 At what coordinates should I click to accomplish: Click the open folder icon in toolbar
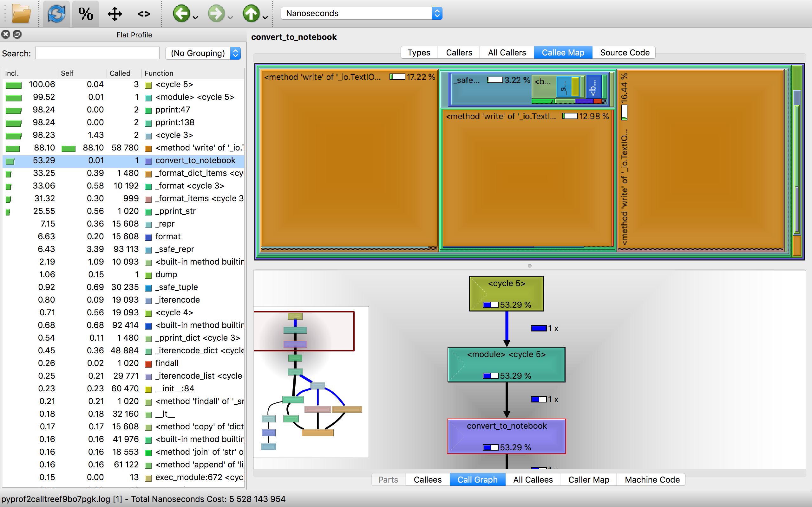(x=21, y=14)
